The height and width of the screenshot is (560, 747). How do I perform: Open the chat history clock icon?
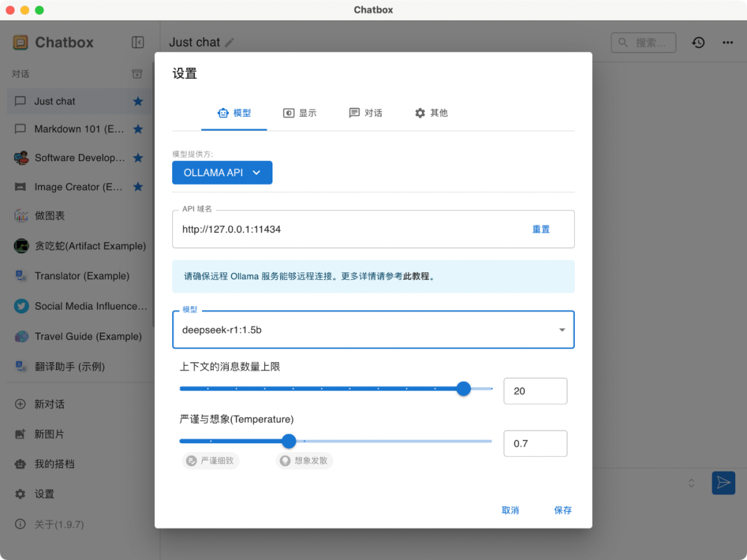pos(698,42)
